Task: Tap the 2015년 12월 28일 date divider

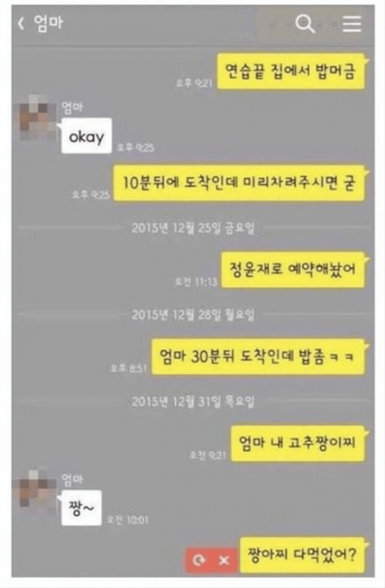Action: 193,315
